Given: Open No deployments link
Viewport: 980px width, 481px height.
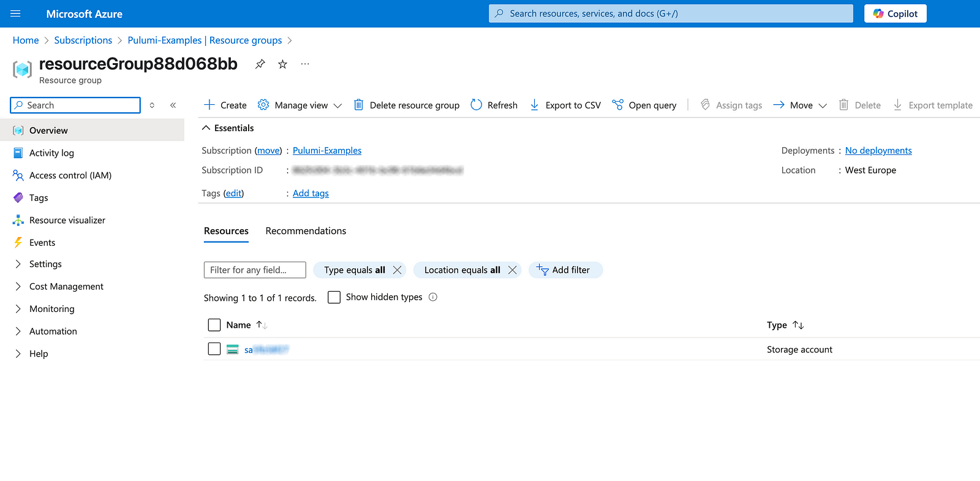Looking at the screenshot, I should pos(878,151).
